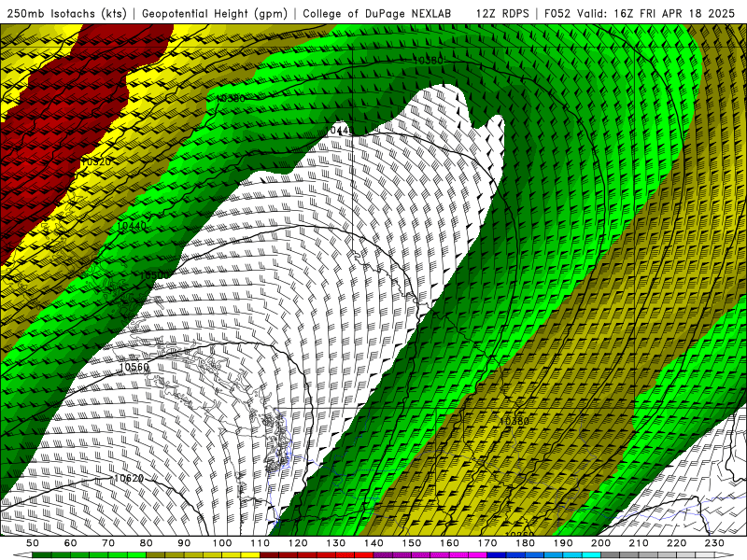Viewport: 747px width, 560px height.
Task: Click the 100 value on the color scale
Action: pyautogui.click(x=222, y=543)
